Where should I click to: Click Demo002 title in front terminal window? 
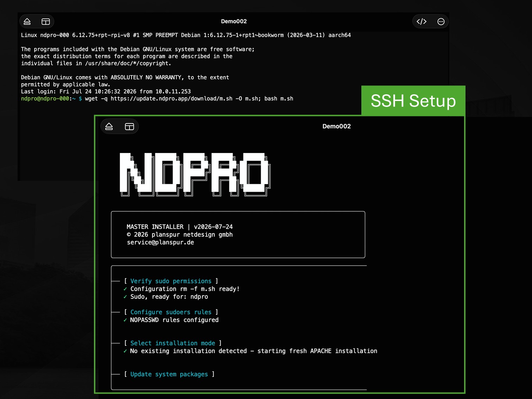click(x=337, y=126)
